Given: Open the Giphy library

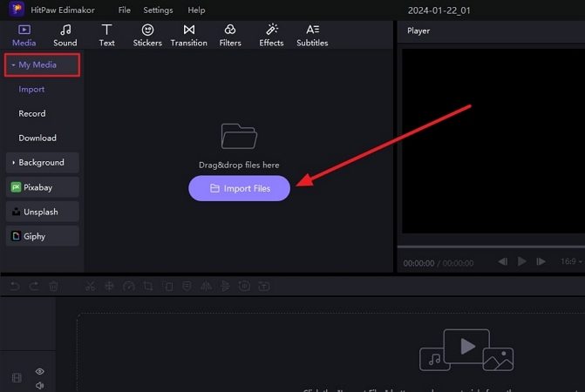Looking at the screenshot, I should point(42,236).
